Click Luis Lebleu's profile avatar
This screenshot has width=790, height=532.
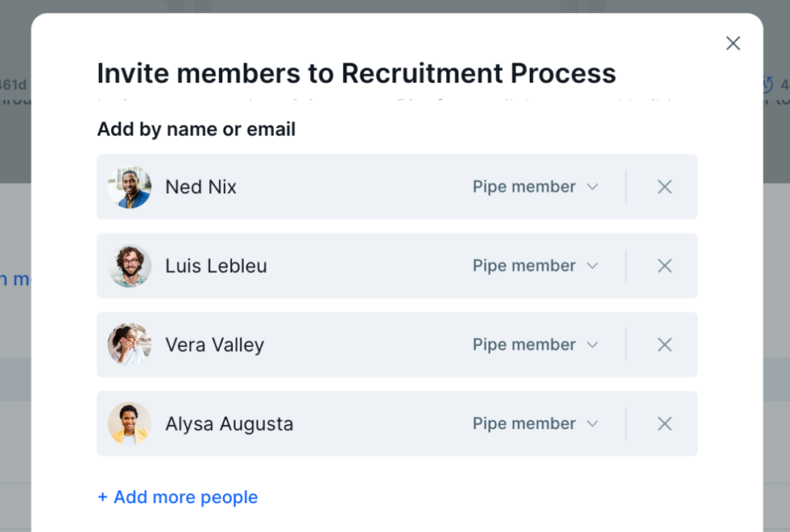(x=129, y=266)
